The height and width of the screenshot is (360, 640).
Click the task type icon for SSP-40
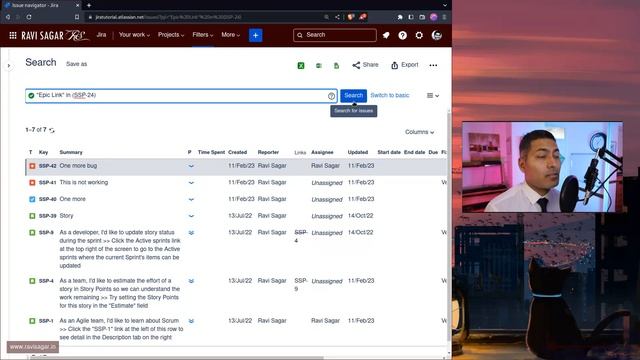[x=32, y=199]
